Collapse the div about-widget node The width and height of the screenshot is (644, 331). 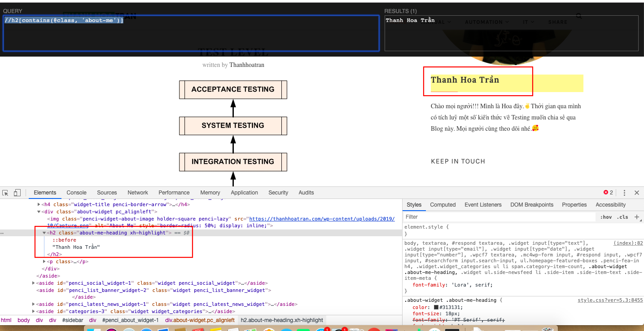39,212
